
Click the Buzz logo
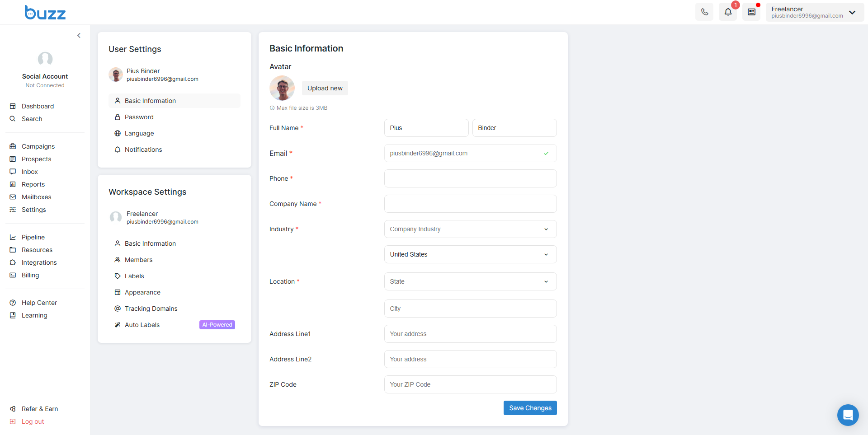click(45, 13)
